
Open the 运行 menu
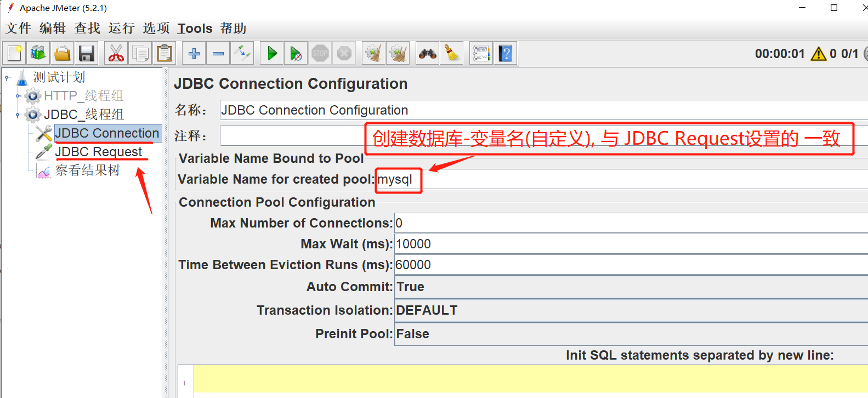click(121, 29)
